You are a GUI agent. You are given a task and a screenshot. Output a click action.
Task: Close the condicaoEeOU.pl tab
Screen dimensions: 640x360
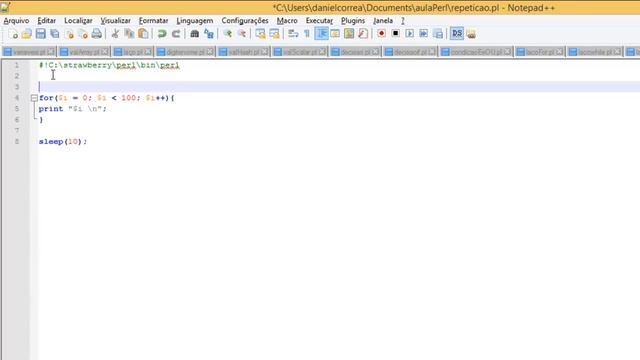pos(507,52)
